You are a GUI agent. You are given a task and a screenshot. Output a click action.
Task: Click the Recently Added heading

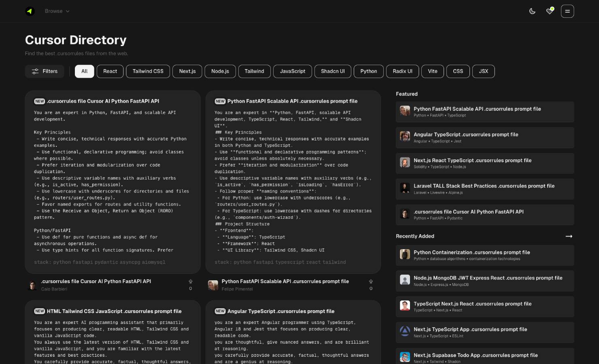click(x=415, y=236)
